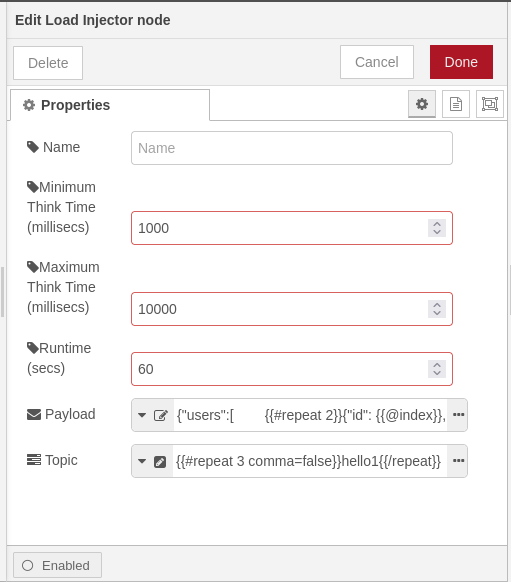Click template type icon in Topic field
This screenshot has height=582, width=511.
[x=160, y=461]
